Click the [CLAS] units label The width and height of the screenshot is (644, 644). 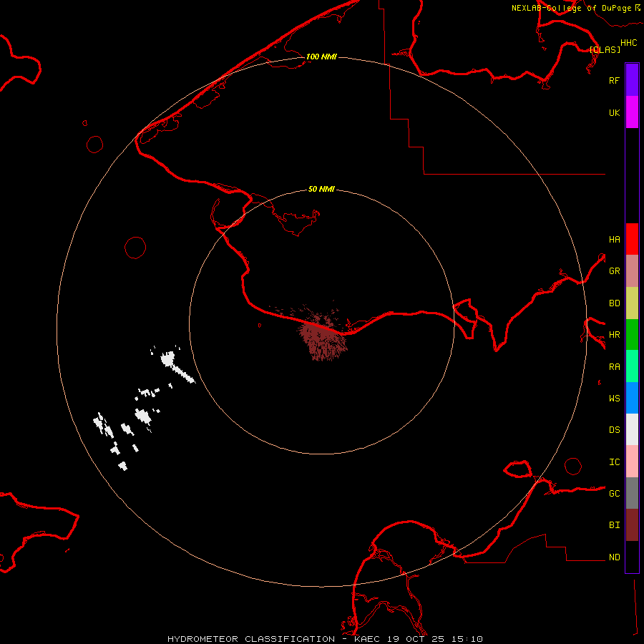click(605, 49)
